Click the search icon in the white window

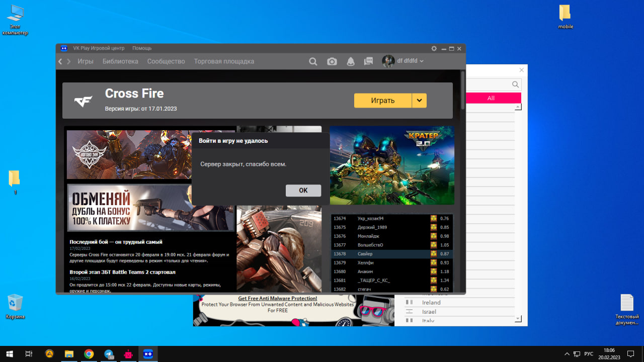click(x=515, y=84)
